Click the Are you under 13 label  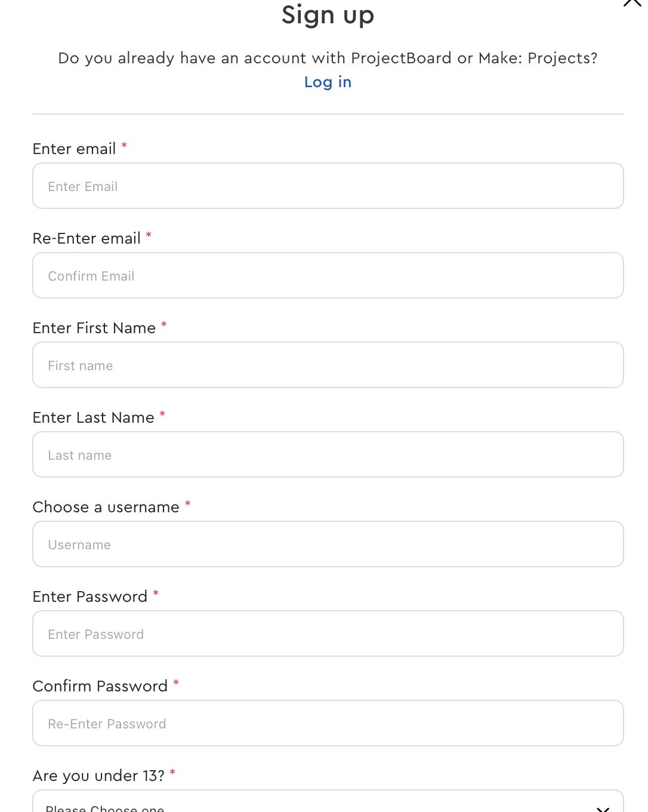click(x=99, y=776)
